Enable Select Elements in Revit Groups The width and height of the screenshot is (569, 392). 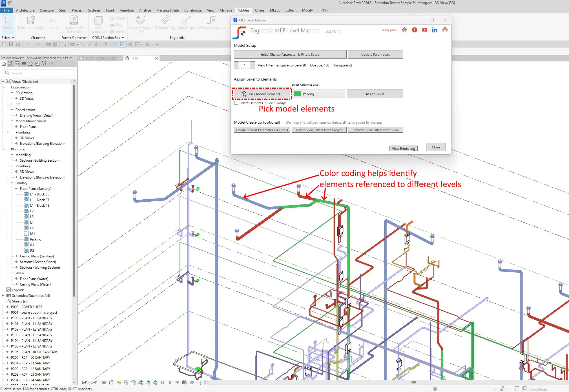(236, 103)
